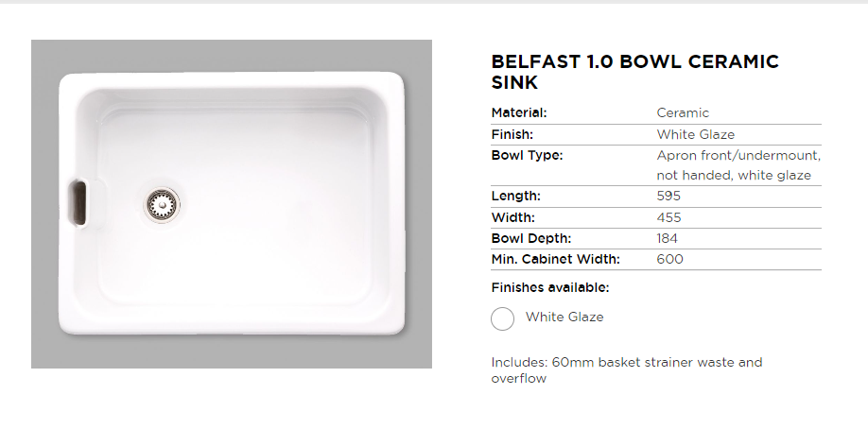Click the Length value 595
This screenshot has width=868, height=429.
coord(668,197)
